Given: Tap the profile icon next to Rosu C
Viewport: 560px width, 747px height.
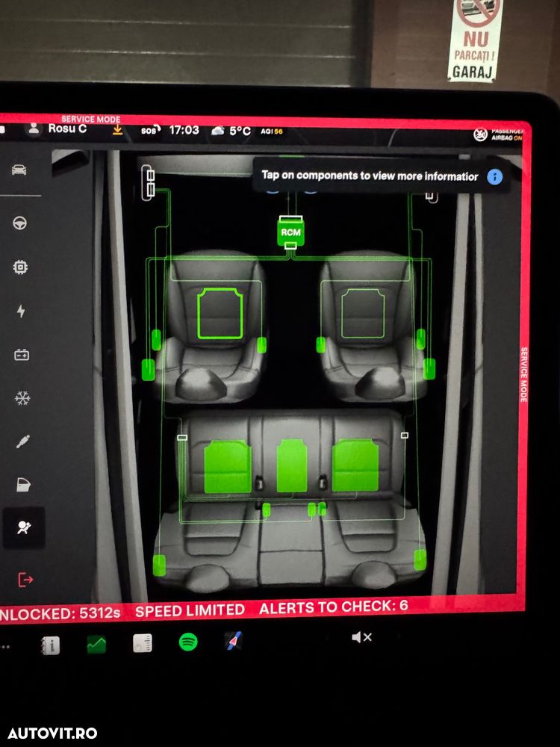Looking at the screenshot, I should pyautogui.click(x=34, y=129).
